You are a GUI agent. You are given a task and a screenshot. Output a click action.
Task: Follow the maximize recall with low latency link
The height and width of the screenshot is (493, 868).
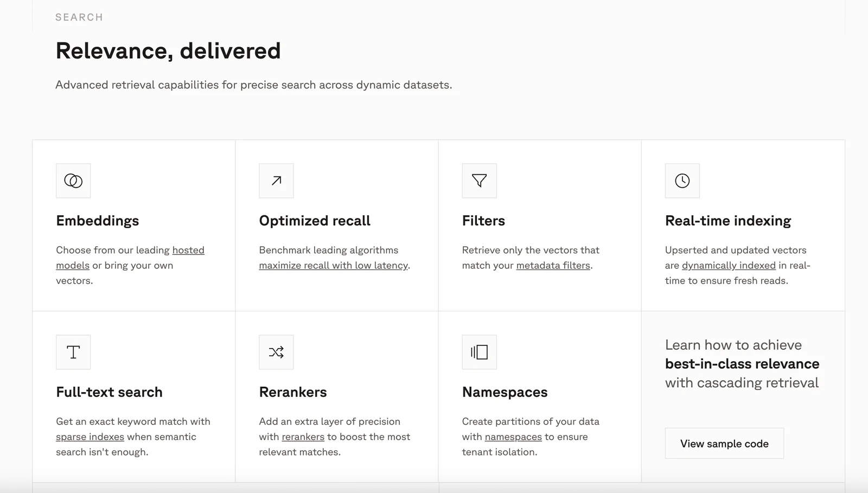[x=333, y=265]
